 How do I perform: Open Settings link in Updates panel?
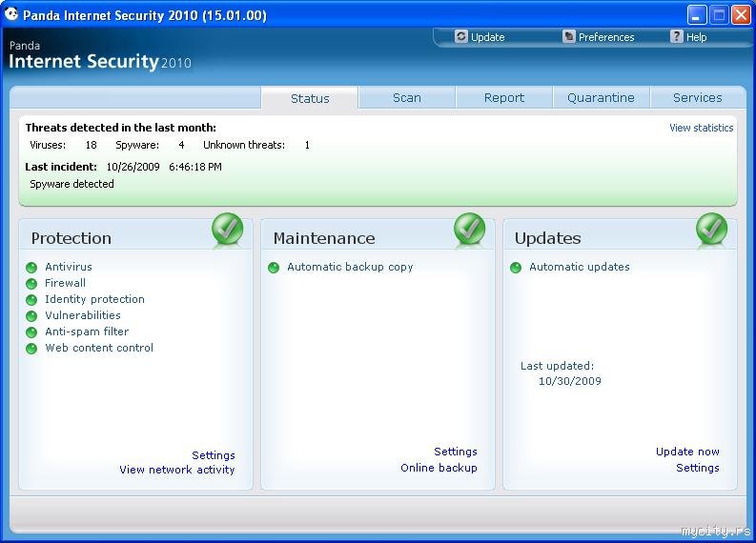pos(697,468)
